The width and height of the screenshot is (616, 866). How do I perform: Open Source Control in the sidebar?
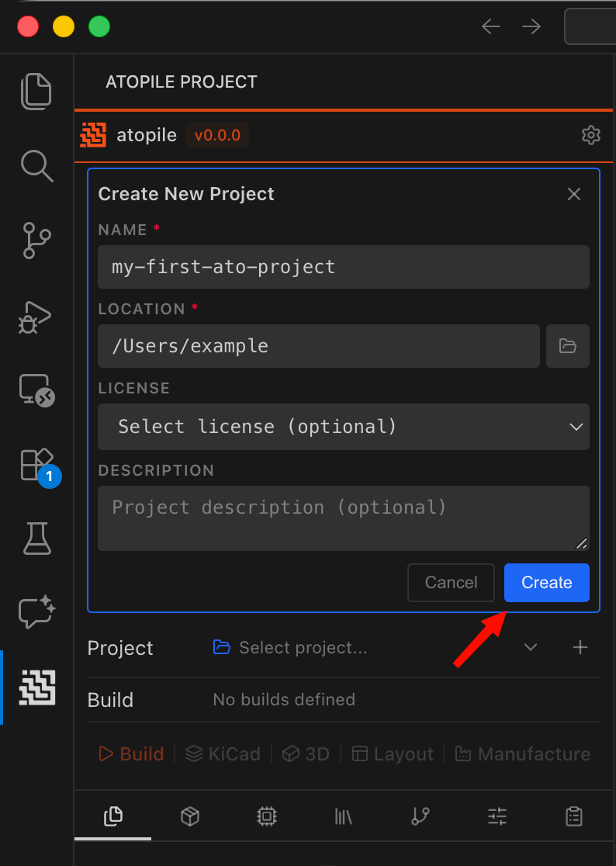click(36, 241)
